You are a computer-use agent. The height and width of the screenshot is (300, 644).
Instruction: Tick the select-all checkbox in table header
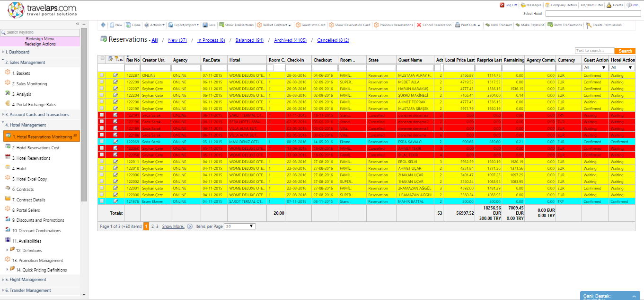pos(102,59)
